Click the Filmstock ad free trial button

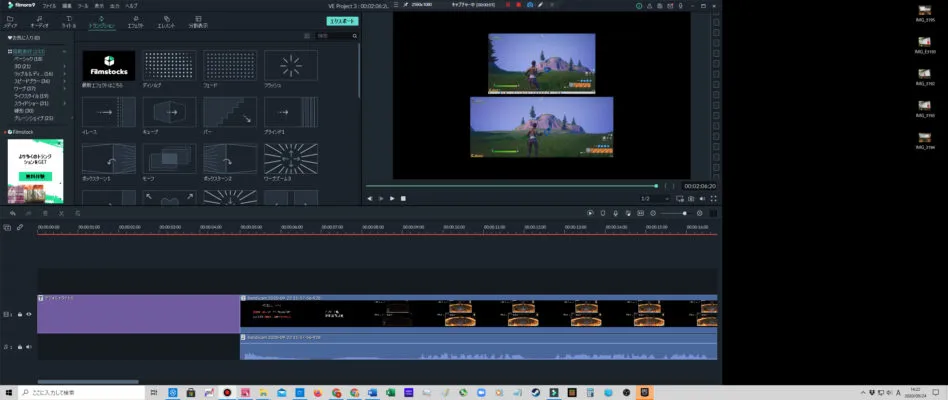pos(35,176)
